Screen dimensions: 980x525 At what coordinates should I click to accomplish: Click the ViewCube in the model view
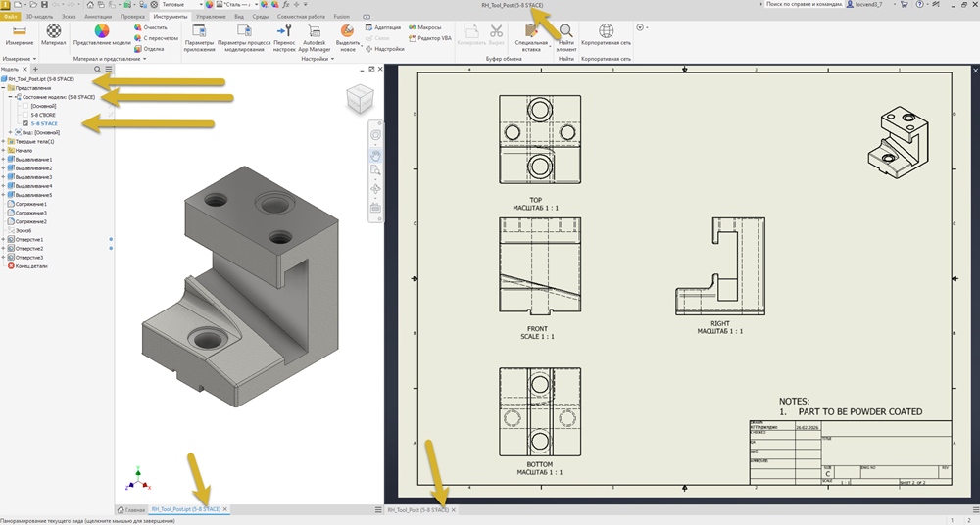(360, 98)
